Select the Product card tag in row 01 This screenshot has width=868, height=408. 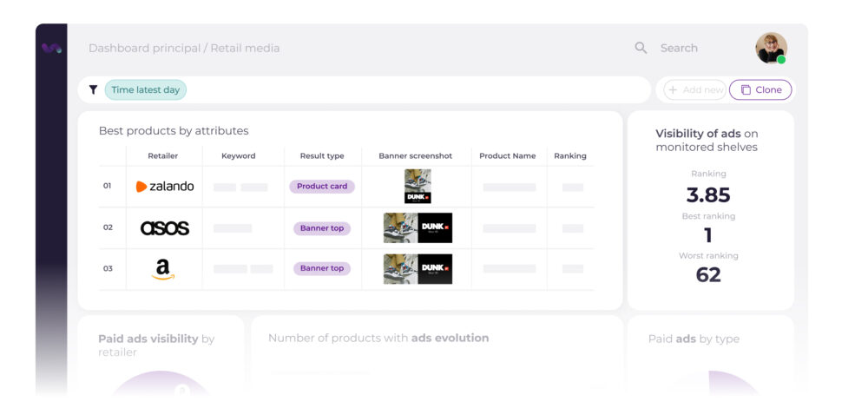click(x=322, y=187)
